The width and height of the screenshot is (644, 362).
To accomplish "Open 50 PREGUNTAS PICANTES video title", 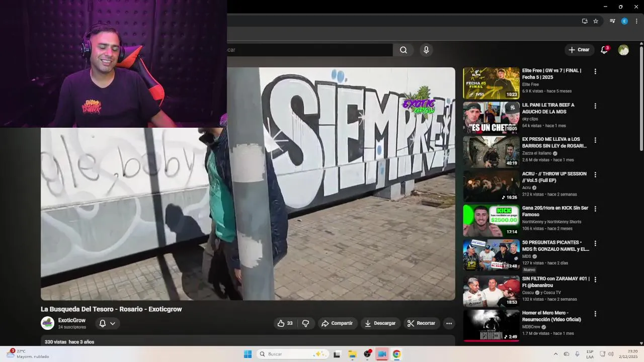I will point(555,246).
